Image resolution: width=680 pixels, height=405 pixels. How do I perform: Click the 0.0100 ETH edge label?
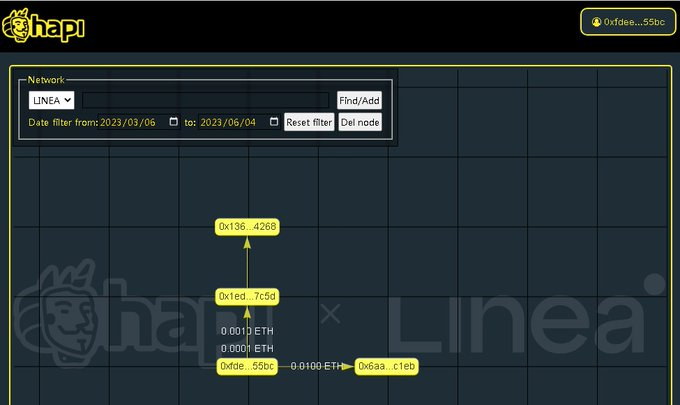tap(317, 366)
